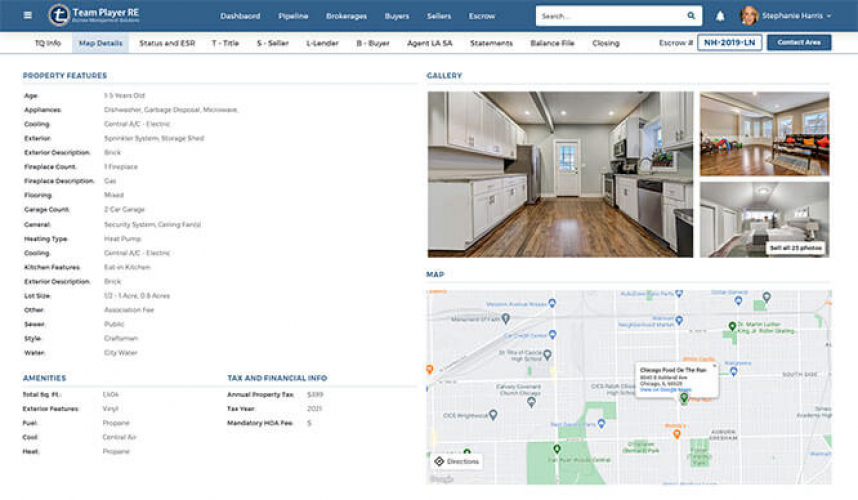Click the Directions diamond icon on map
This screenshot has height=500, width=858.
coord(439,461)
